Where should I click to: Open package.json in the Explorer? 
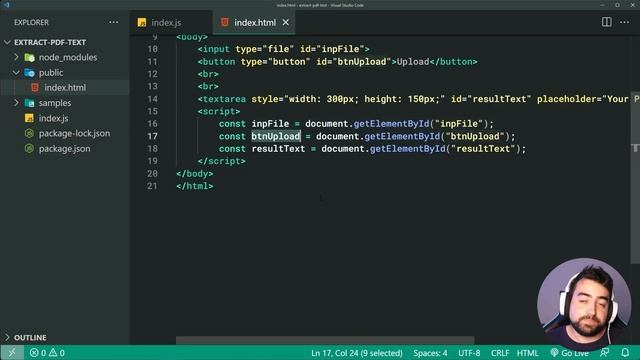65,149
